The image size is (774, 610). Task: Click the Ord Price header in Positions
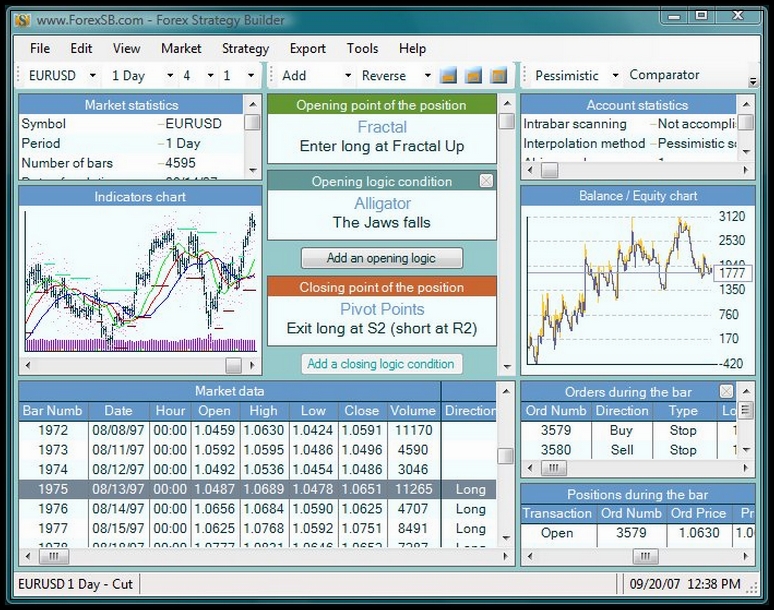[x=698, y=513]
